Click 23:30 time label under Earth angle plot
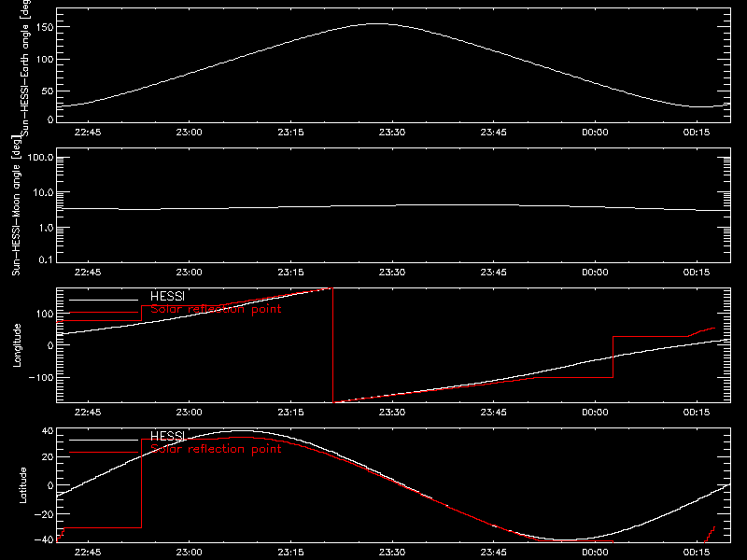Screen dimensions: 747x560 click(x=392, y=133)
